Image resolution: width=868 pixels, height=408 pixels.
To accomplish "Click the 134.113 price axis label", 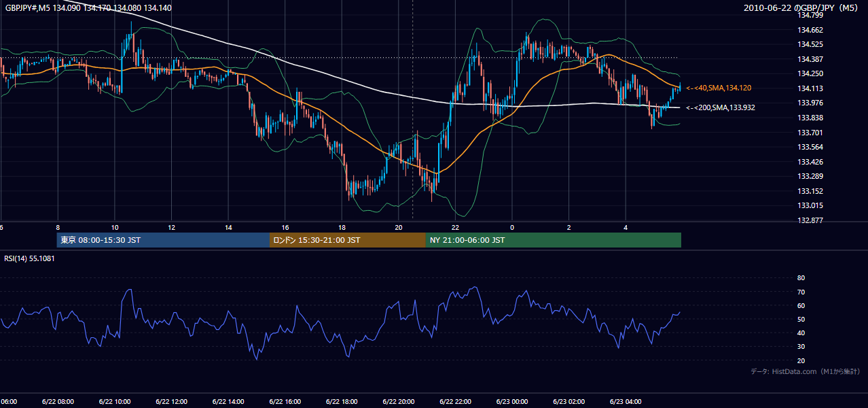I will (809, 88).
